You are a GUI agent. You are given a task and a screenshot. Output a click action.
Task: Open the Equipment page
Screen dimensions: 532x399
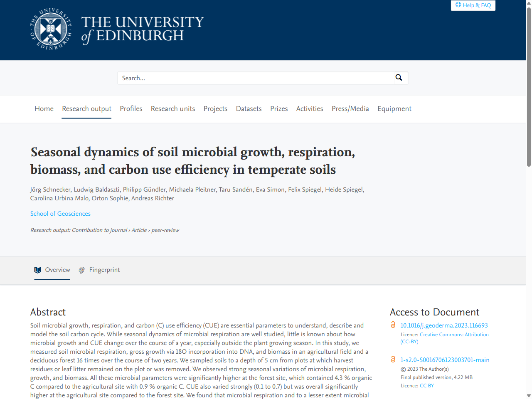click(394, 108)
